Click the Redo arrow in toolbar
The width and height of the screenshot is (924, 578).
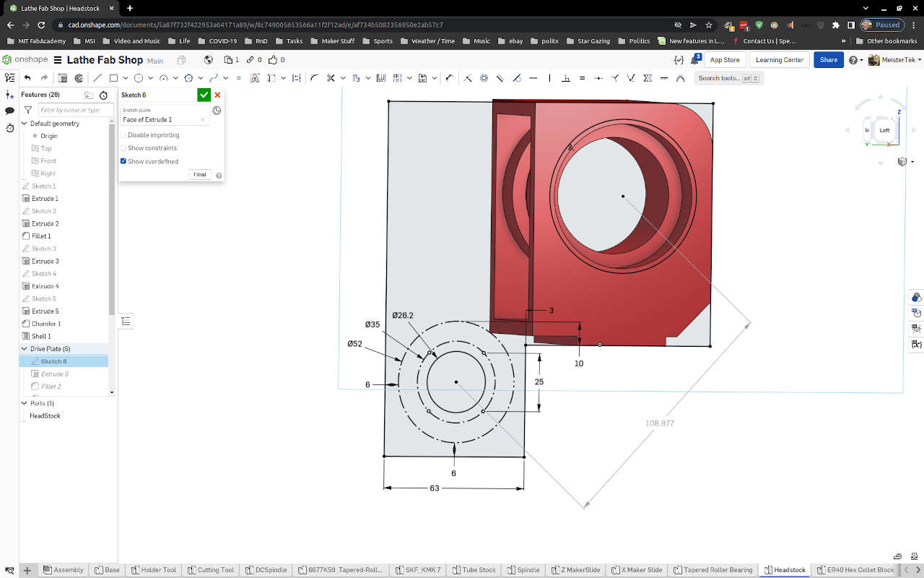tap(44, 78)
